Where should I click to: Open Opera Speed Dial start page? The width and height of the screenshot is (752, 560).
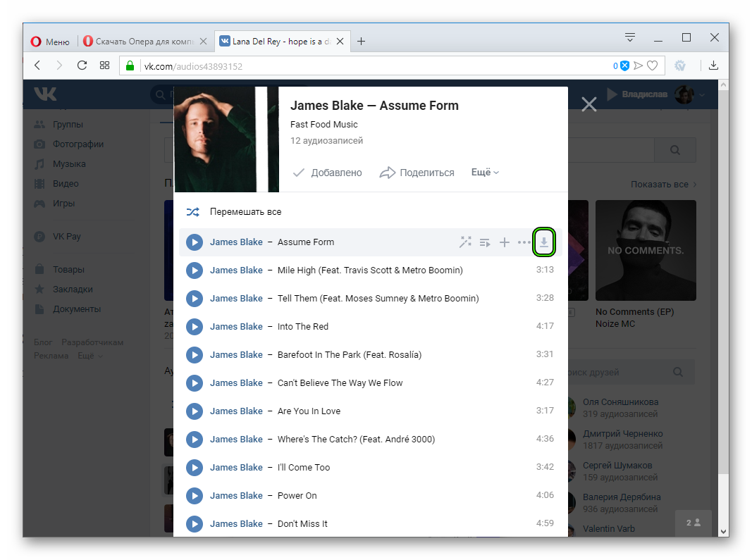click(x=104, y=66)
